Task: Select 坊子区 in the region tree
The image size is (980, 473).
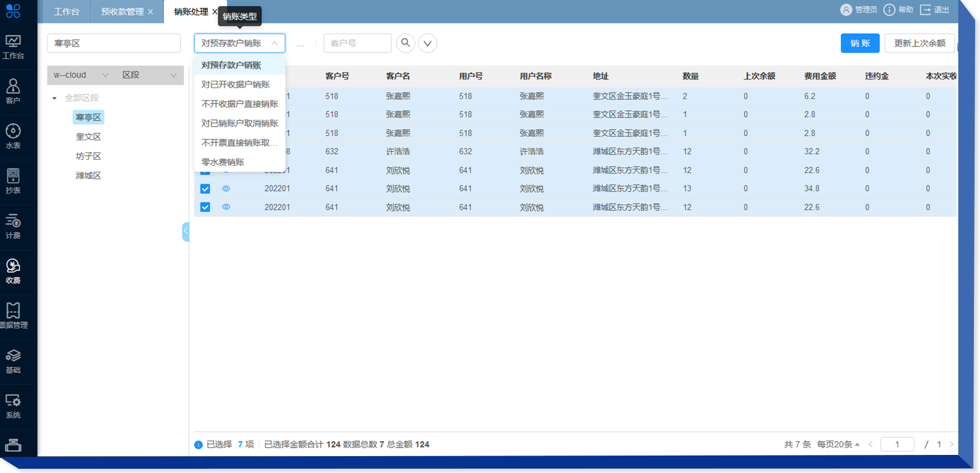Action: (x=88, y=156)
